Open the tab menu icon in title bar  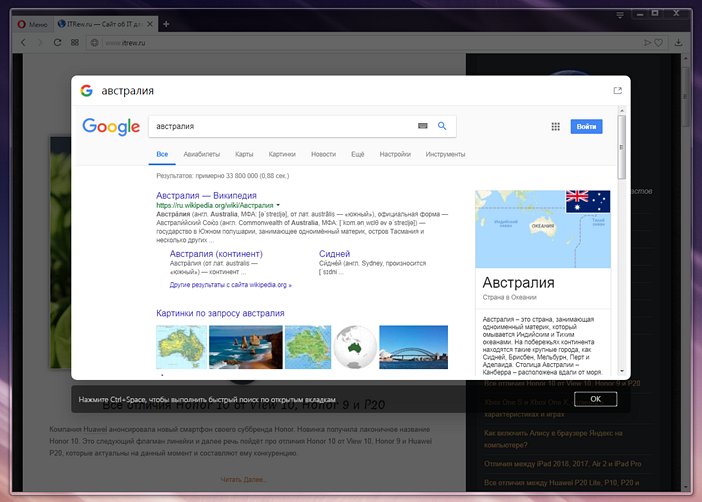tap(620, 15)
